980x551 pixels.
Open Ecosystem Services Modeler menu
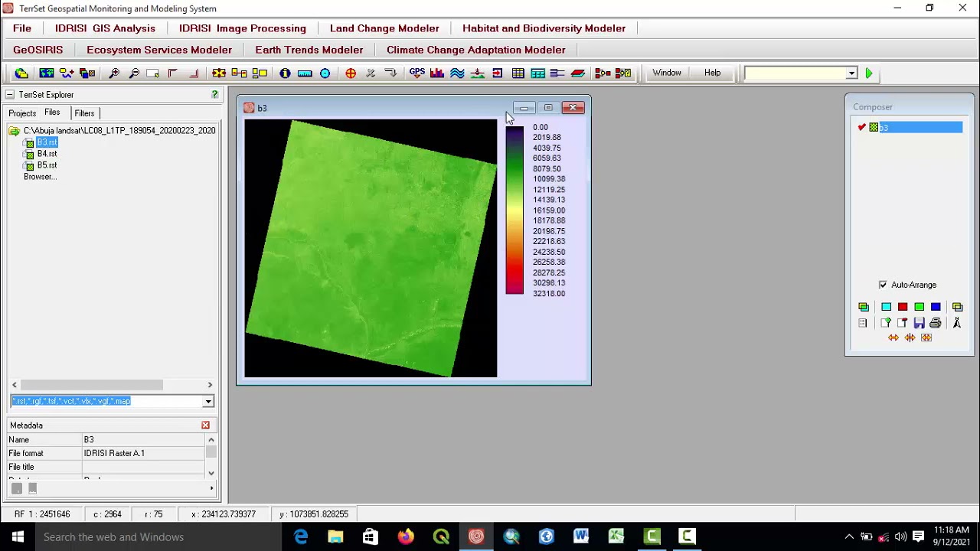click(x=159, y=50)
